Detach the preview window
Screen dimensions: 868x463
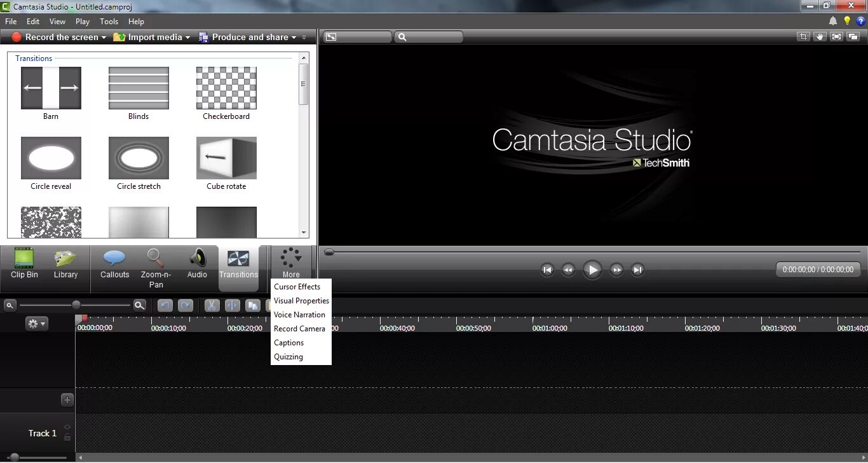[x=853, y=37]
